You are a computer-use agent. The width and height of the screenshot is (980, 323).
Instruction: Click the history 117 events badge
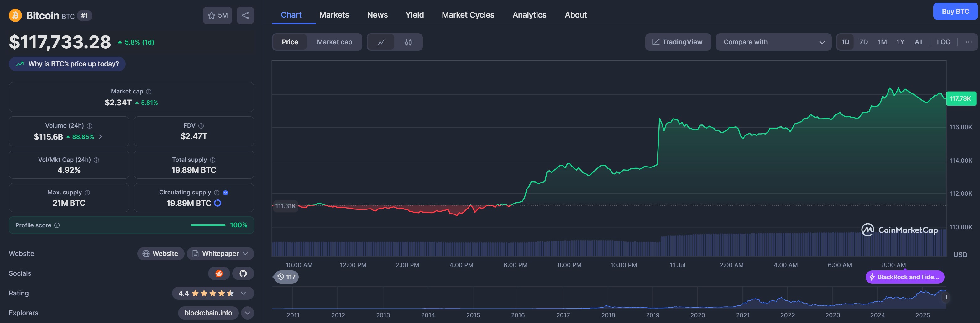286,277
